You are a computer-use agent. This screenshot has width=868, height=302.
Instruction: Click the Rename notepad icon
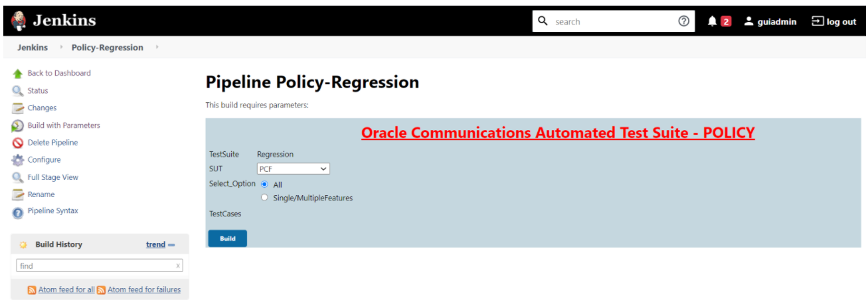[18, 194]
